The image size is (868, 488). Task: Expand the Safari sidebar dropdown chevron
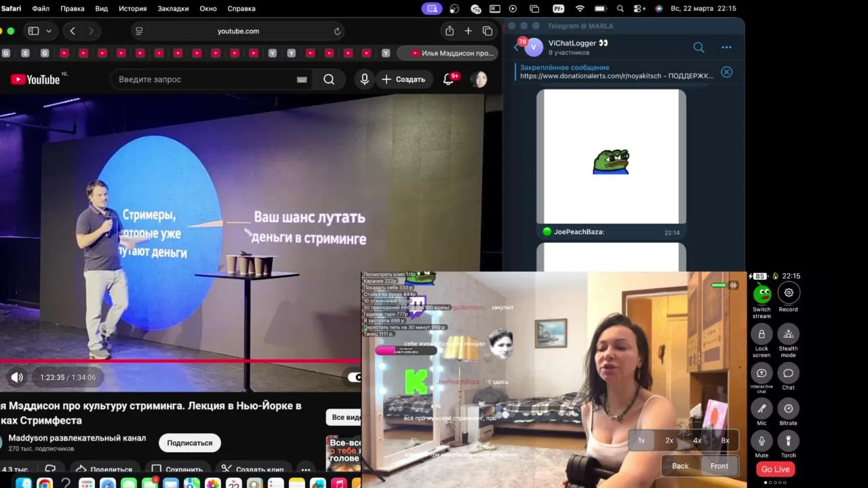(x=49, y=31)
